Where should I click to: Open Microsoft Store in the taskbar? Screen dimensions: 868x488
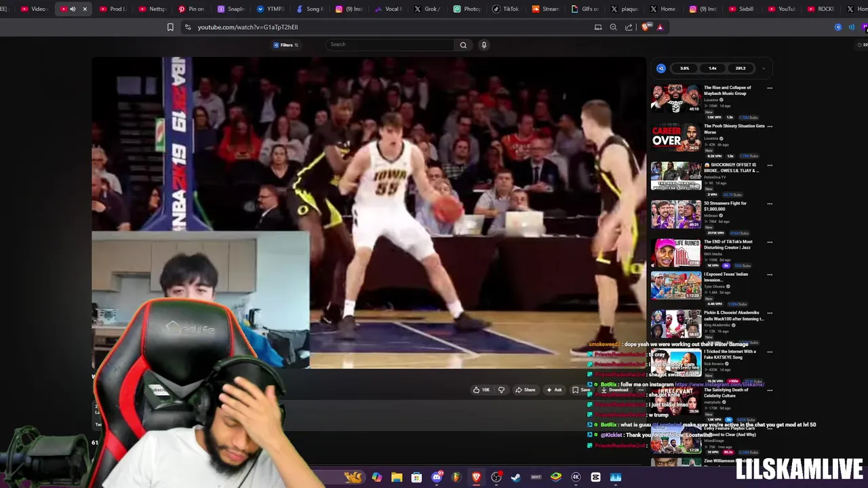point(416,477)
